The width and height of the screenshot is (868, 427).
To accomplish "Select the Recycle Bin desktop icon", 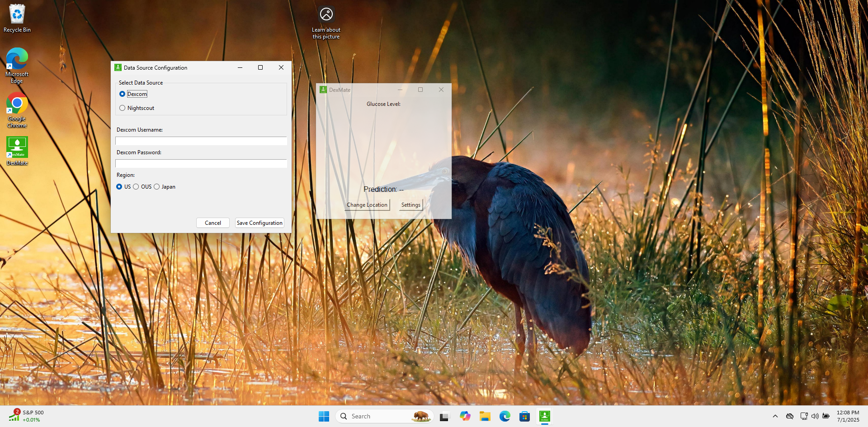I will tap(17, 19).
